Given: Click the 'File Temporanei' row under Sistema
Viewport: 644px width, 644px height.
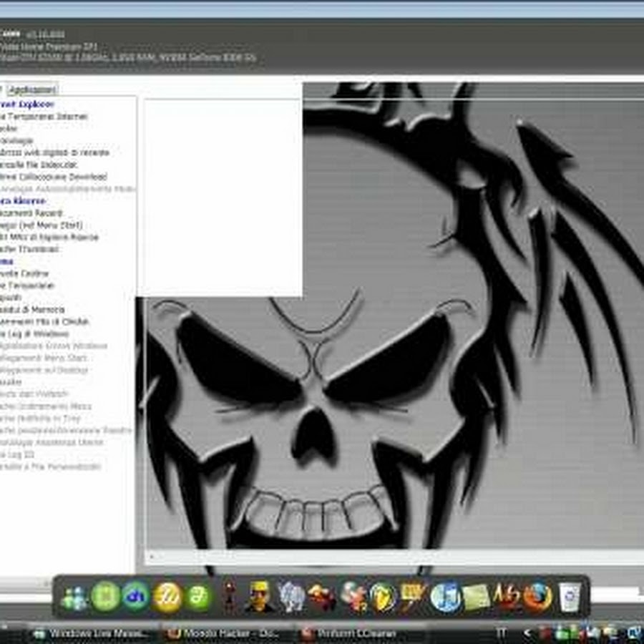Looking at the screenshot, I should [x=27, y=286].
